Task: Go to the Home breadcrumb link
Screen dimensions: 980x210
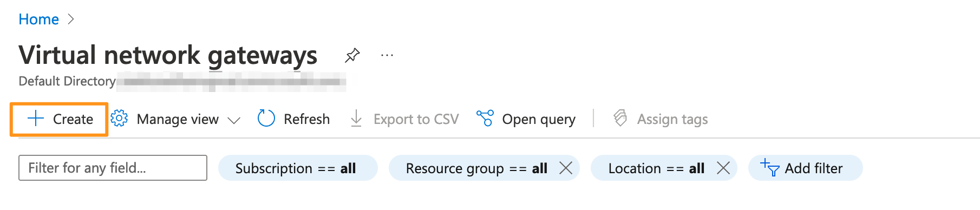Action: click(x=38, y=19)
